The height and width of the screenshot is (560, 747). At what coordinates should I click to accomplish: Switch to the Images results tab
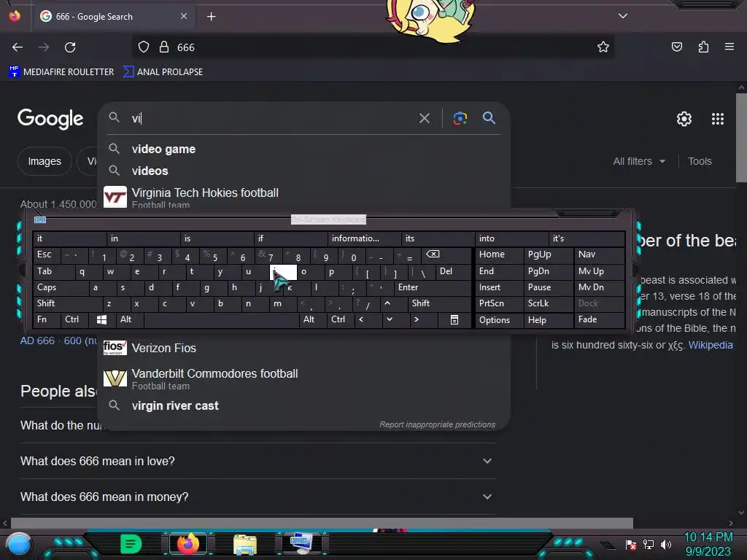[x=44, y=161]
